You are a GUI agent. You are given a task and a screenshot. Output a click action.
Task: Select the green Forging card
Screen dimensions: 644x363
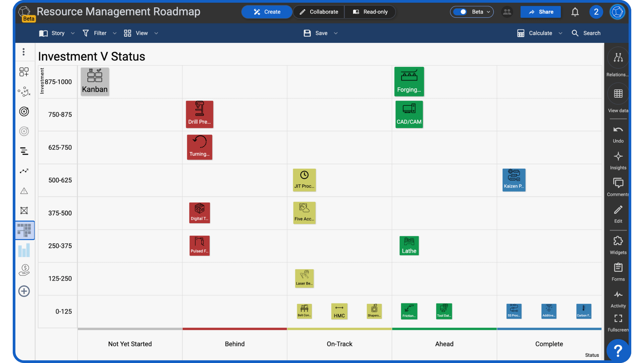tap(409, 82)
